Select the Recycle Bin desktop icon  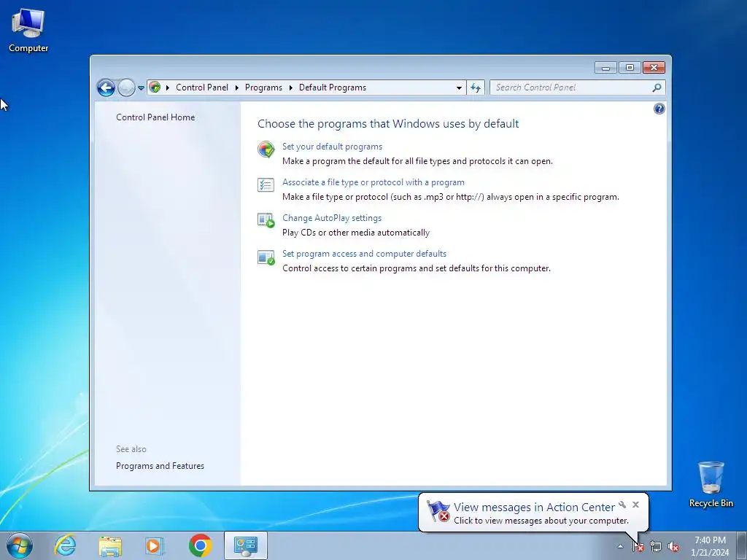(x=711, y=484)
